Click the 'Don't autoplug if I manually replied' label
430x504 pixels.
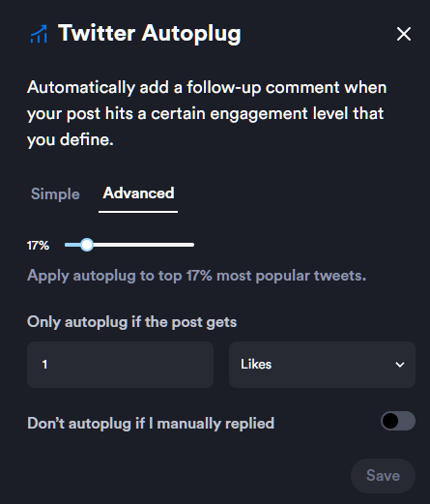(151, 423)
